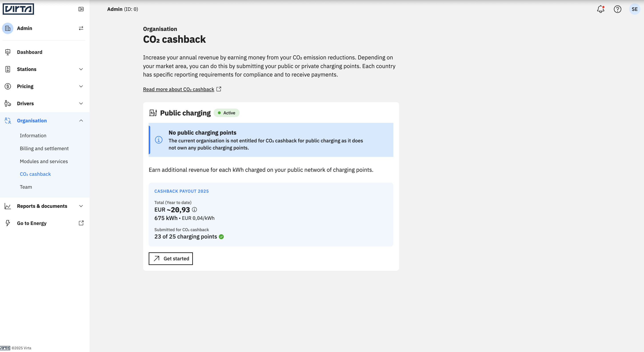Expand the Stations menu chevron
The width and height of the screenshot is (644, 352).
click(81, 69)
